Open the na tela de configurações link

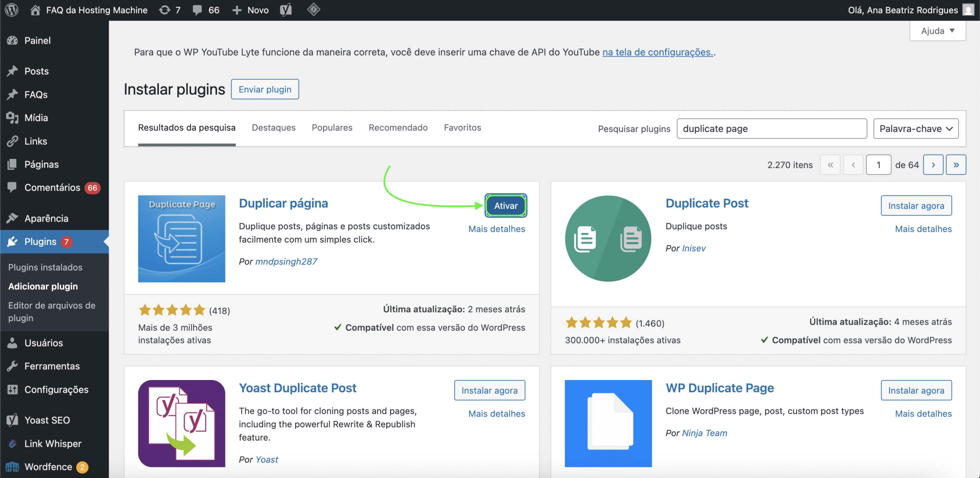click(x=658, y=52)
